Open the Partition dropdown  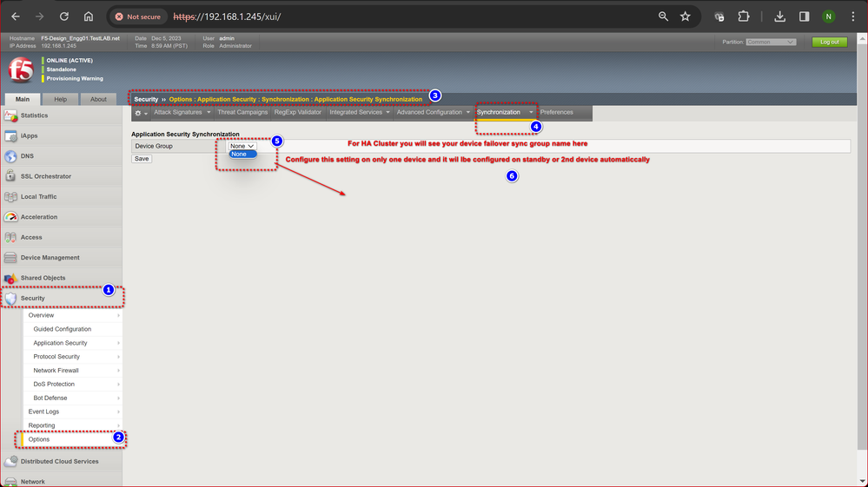click(x=771, y=42)
